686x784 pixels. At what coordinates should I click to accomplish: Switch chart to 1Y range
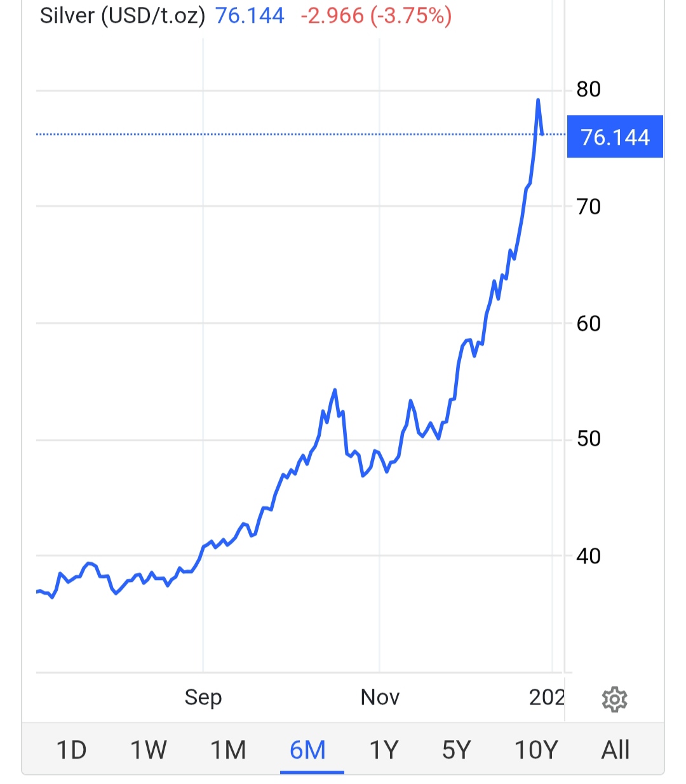coord(384,750)
